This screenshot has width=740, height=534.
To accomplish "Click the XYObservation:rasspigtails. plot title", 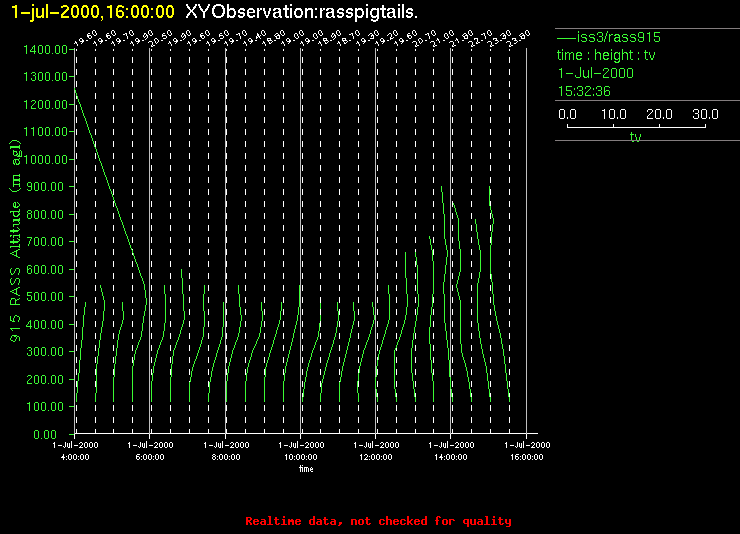I will coord(302,11).
